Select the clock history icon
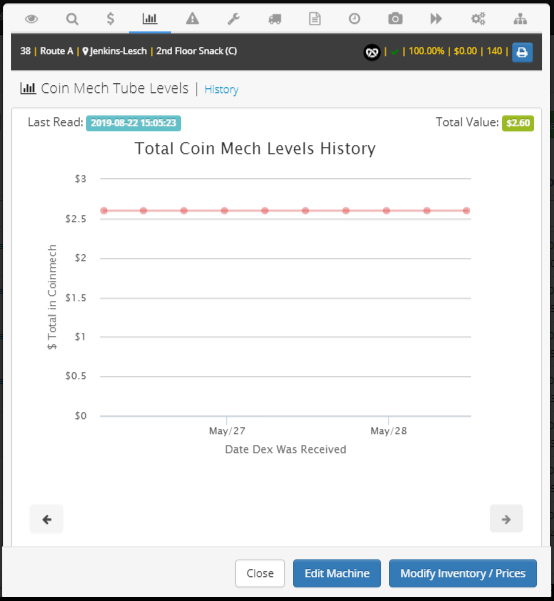This screenshot has height=601, width=554. tap(354, 18)
